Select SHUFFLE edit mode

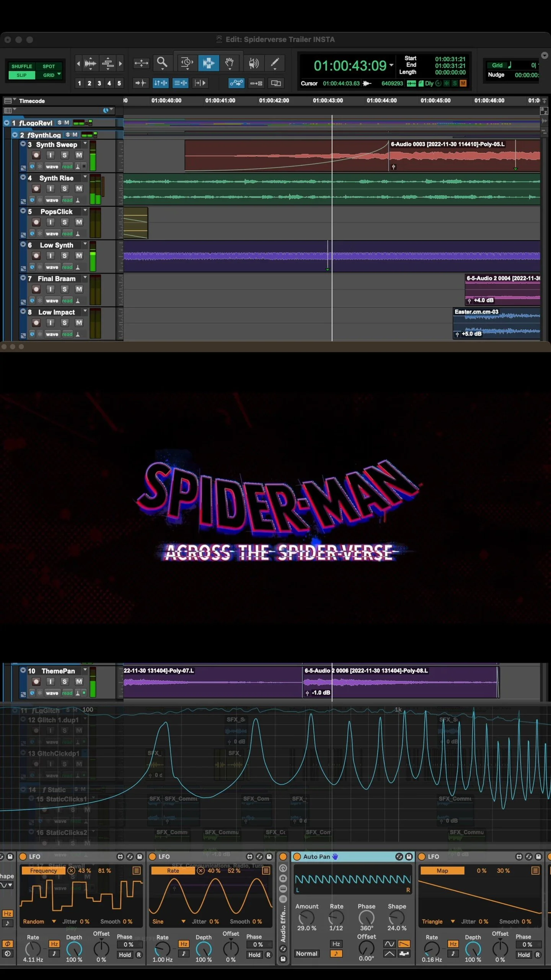tap(22, 66)
